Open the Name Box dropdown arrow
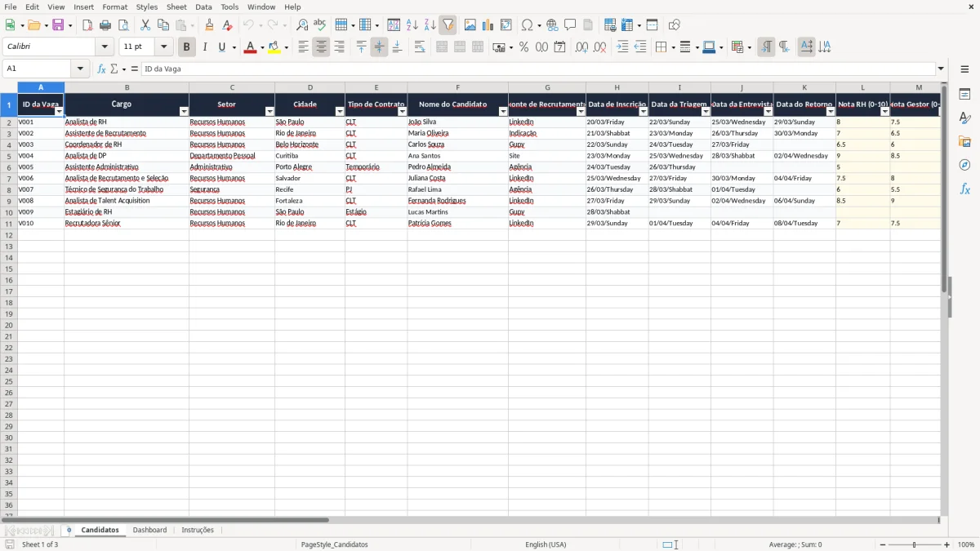Viewport: 980px width, 551px height. click(80, 69)
